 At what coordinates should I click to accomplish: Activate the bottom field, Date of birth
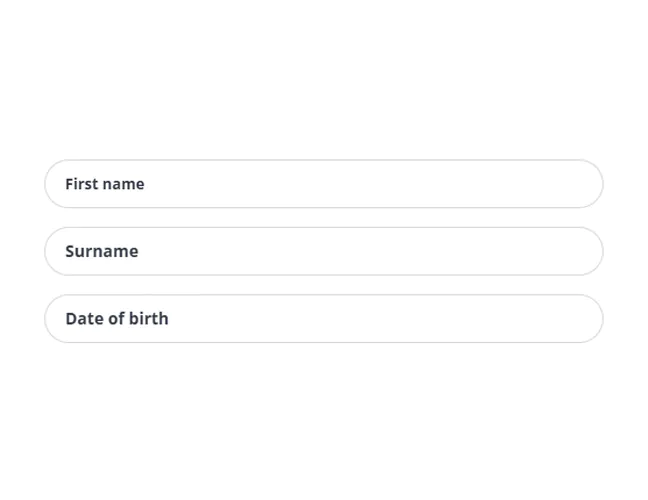(x=323, y=319)
